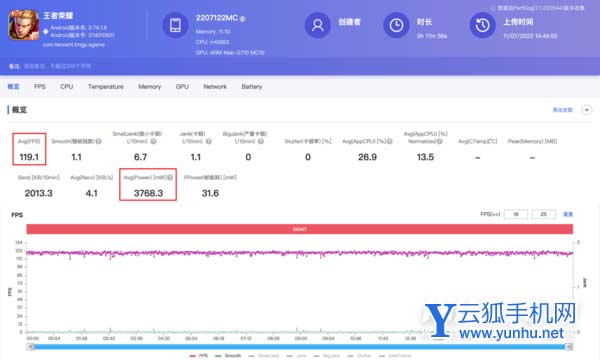
Task: Click the Send value 2013.3
Action: tap(39, 193)
